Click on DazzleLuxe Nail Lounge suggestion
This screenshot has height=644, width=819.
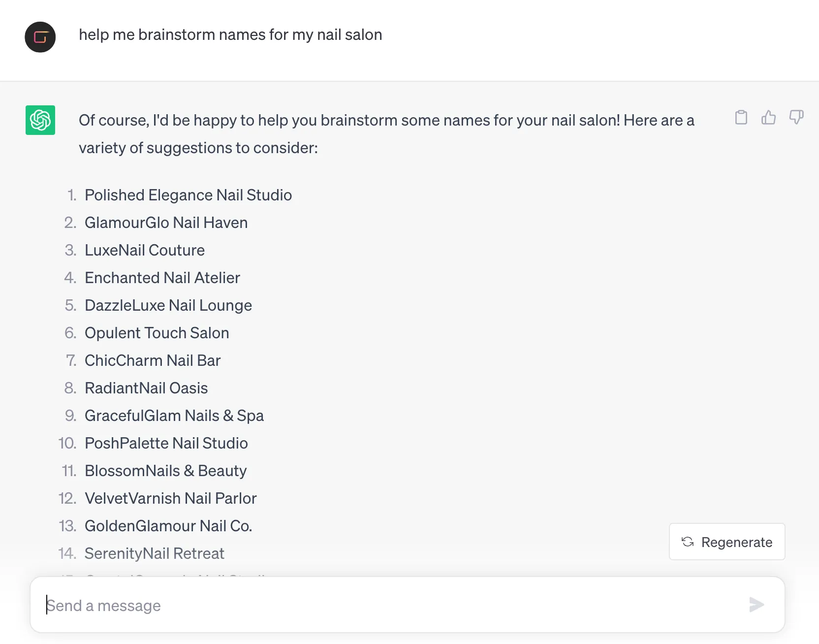click(168, 305)
